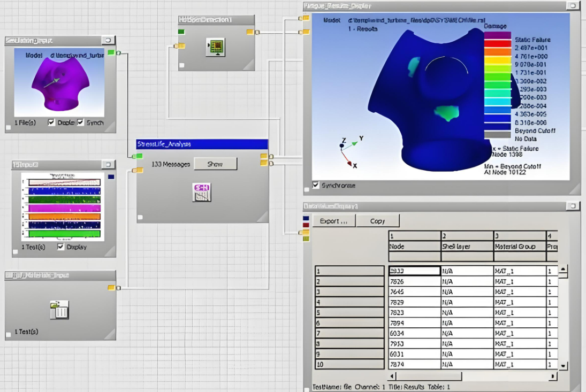The height and width of the screenshot is (392, 586).
Task: Select the StressLife_Analysis title bar
Action: click(202, 144)
